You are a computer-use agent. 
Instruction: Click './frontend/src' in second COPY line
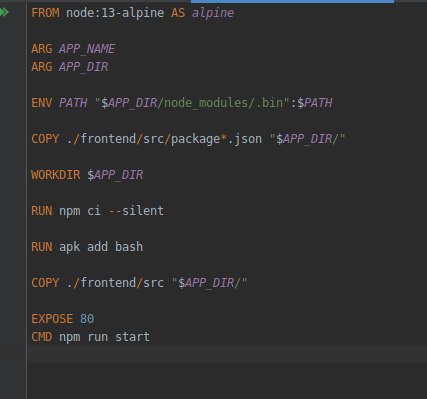(115, 283)
